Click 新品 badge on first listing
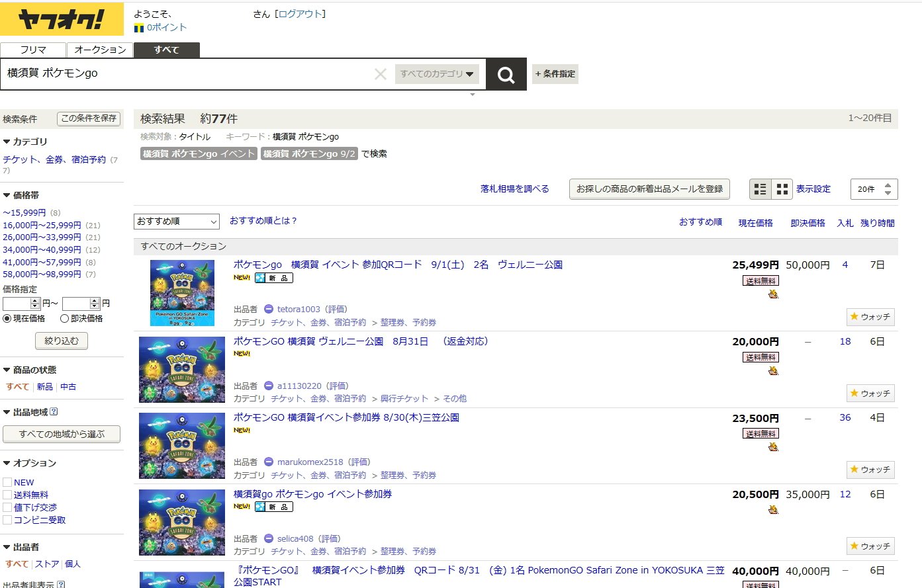 coord(273,278)
